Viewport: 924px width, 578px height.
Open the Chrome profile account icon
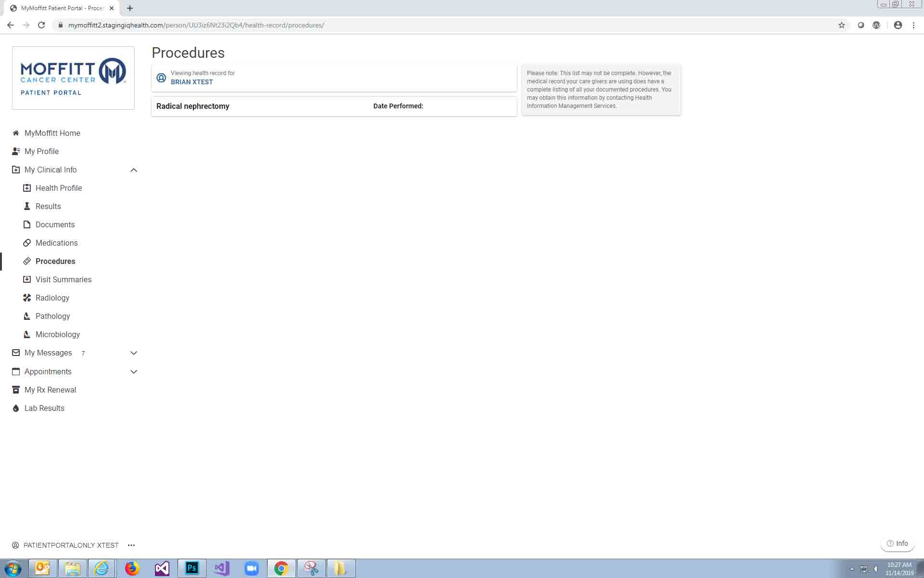coord(898,25)
